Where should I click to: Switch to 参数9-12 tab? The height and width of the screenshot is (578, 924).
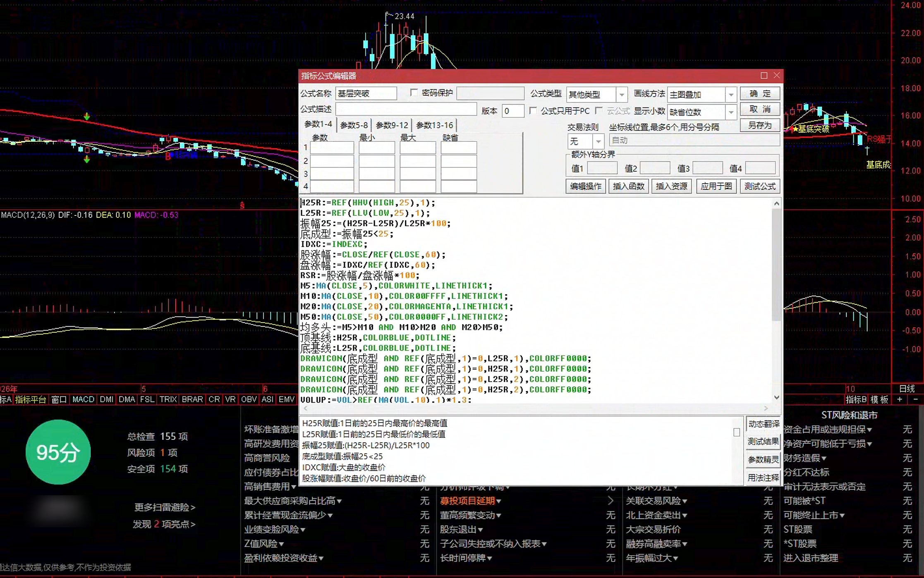coord(392,125)
